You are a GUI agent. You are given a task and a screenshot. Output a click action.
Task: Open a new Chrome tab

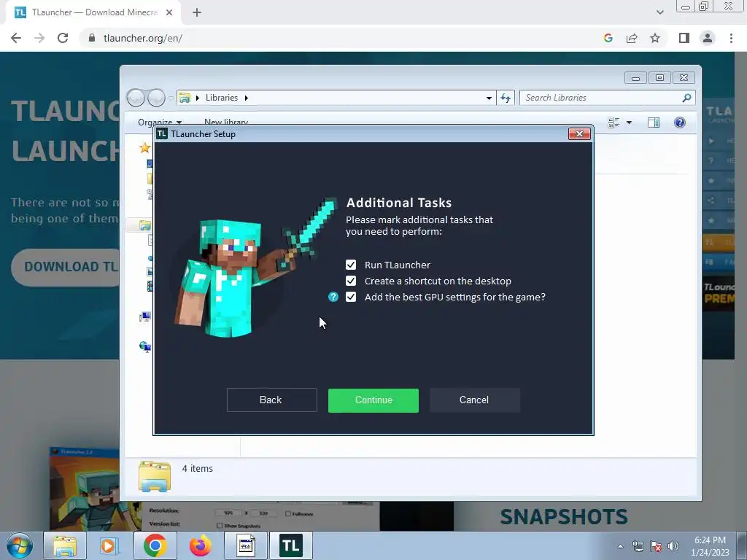(197, 13)
